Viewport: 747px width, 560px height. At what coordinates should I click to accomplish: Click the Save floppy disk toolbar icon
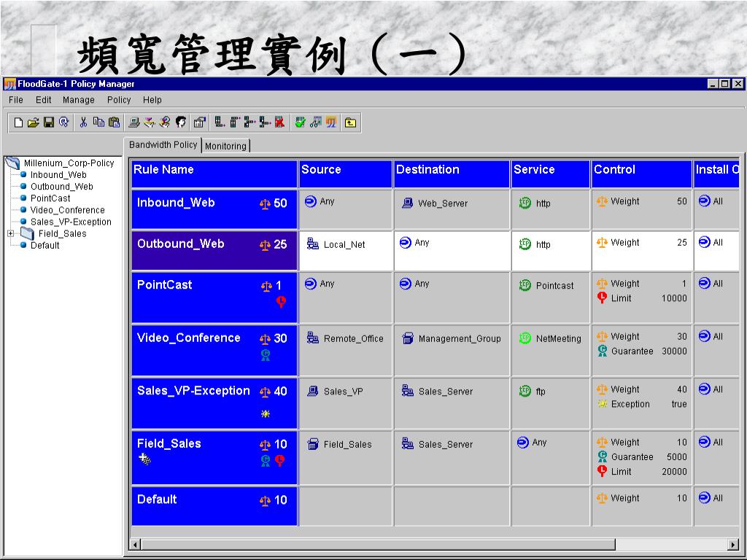coord(49,122)
